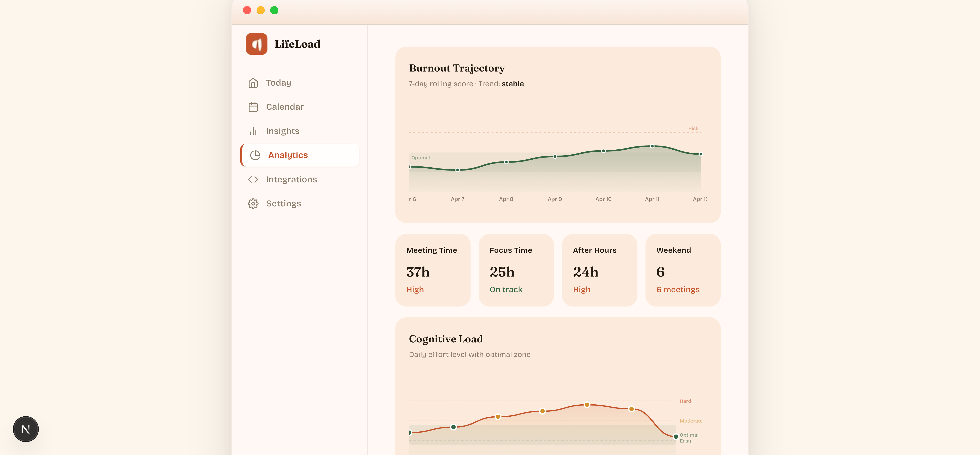Viewport: 980px width, 455px height.
Task: Click the highest Cognitive Load peak point
Action: pyautogui.click(x=587, y=405)
